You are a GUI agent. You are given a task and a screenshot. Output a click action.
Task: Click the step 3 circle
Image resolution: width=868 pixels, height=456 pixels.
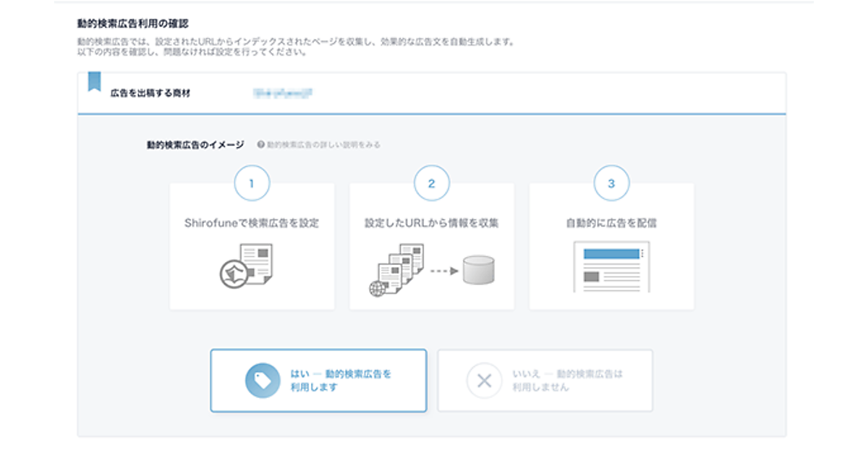(611, 184)
